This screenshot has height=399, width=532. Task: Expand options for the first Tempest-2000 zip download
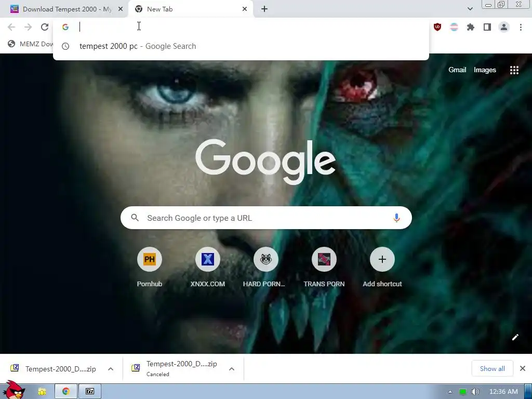[x=111, y=369]
